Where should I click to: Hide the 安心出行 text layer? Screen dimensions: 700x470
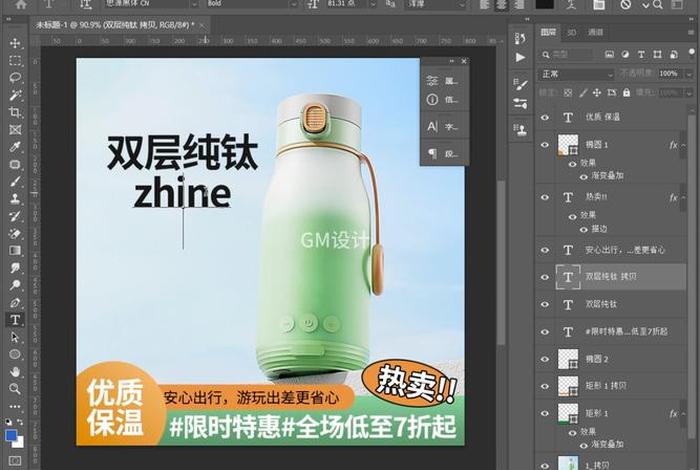pos(545,250)
